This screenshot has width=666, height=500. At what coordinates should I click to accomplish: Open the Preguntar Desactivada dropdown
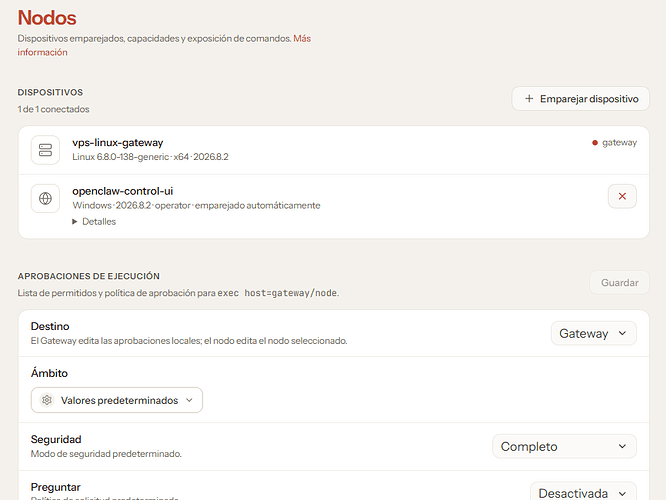(583, 492)
